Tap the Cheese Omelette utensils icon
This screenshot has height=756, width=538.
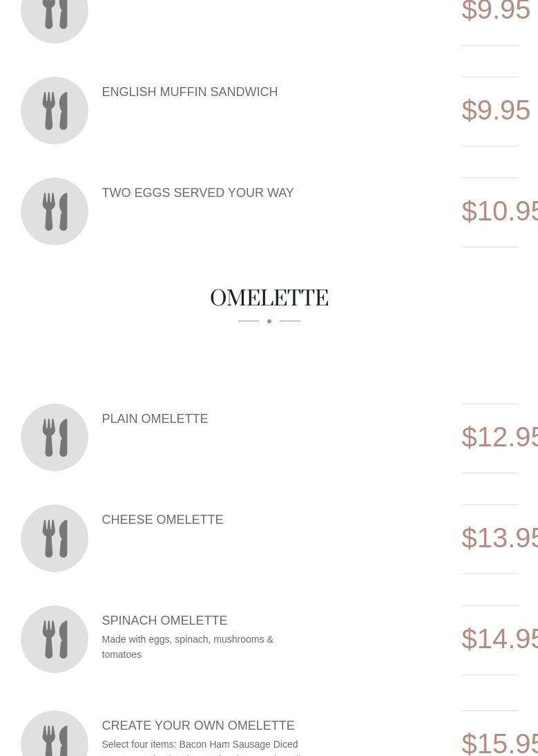pyautogui.click(x=55, y=538)
